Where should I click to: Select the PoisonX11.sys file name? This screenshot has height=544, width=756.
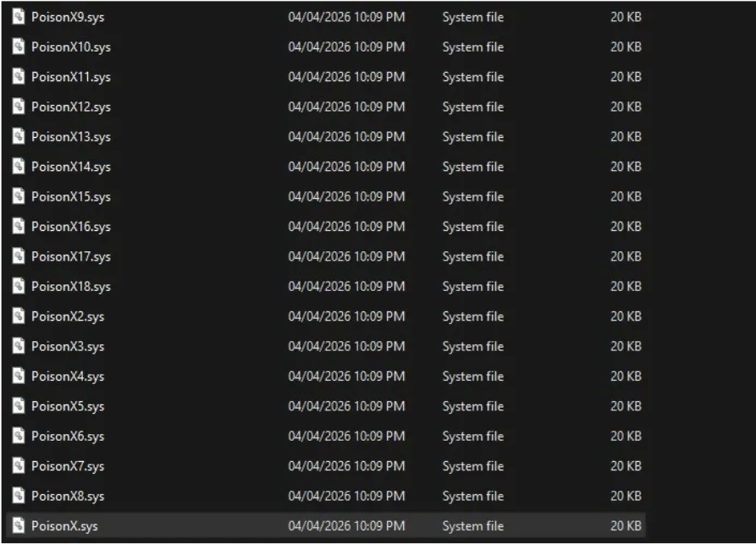point(70,77)
